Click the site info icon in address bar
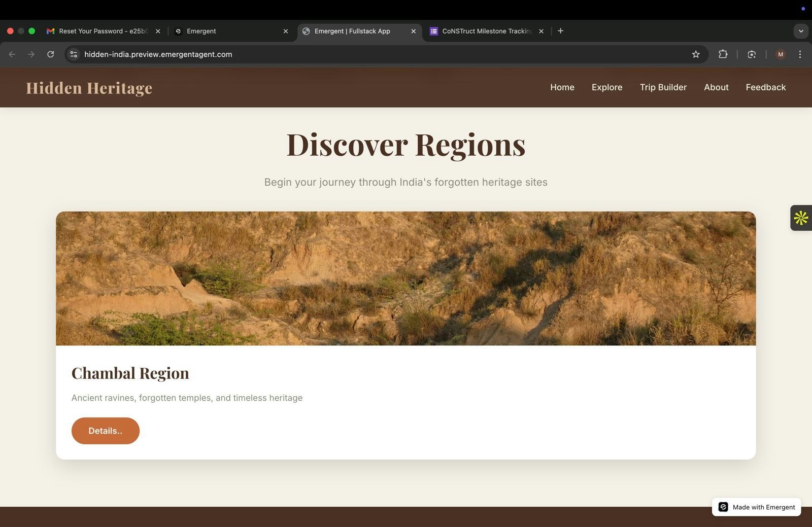 coord(74,54)
